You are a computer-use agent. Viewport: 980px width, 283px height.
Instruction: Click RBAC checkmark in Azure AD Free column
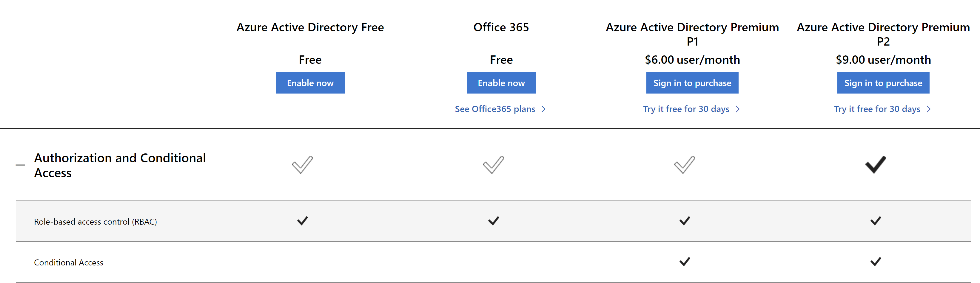click(303, 221)
